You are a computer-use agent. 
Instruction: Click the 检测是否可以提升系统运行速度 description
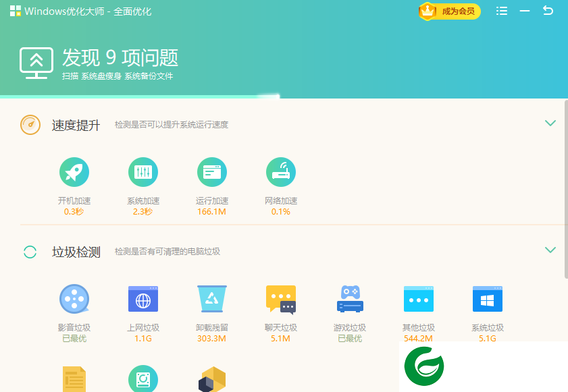click(x=172, y=125)
